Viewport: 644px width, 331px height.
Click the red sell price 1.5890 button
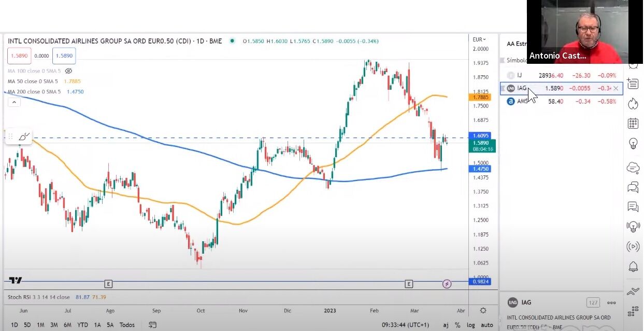pos(18,56)
